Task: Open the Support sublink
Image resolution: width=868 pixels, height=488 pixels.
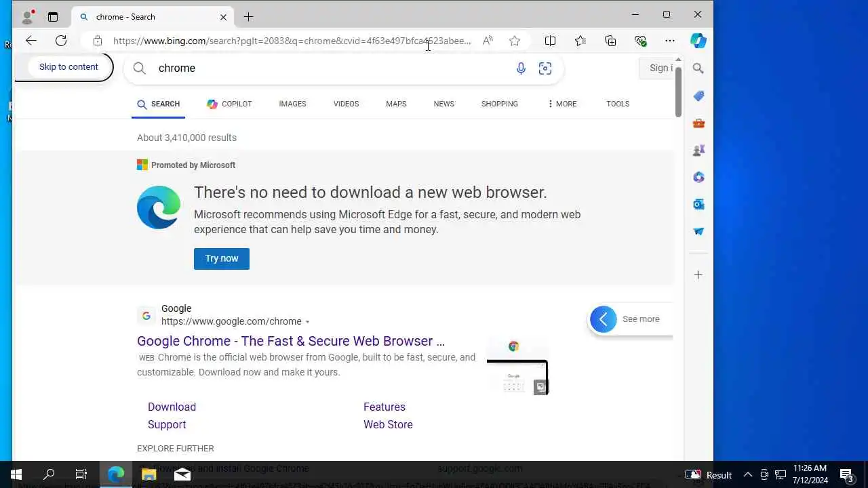Action: tap(167, 424)
